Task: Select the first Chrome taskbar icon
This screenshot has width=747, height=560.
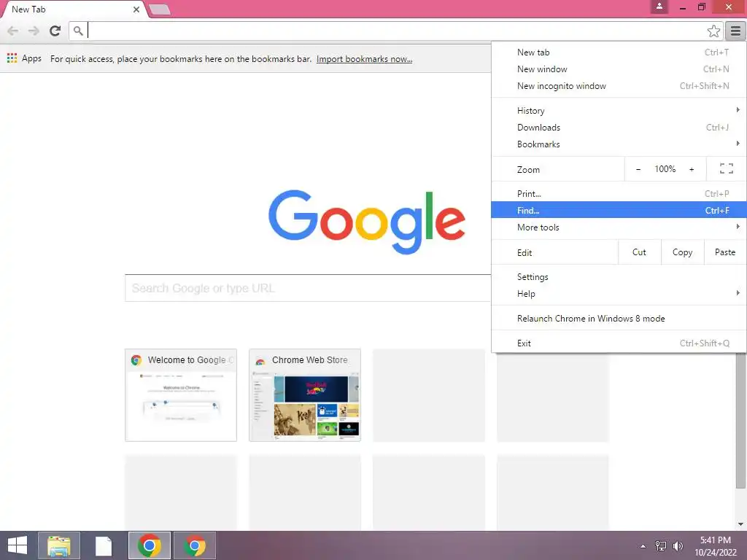Action: point(150,545)
